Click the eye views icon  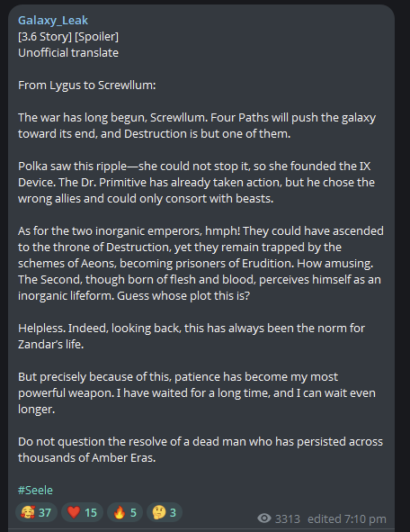[264, 518]
